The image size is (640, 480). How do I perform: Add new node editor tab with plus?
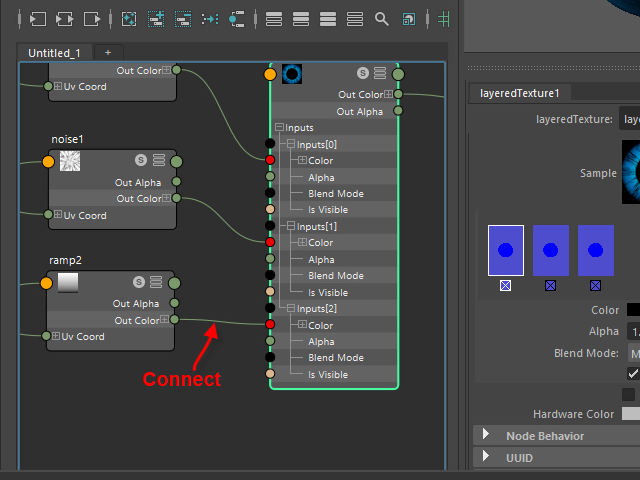[108, 52]
